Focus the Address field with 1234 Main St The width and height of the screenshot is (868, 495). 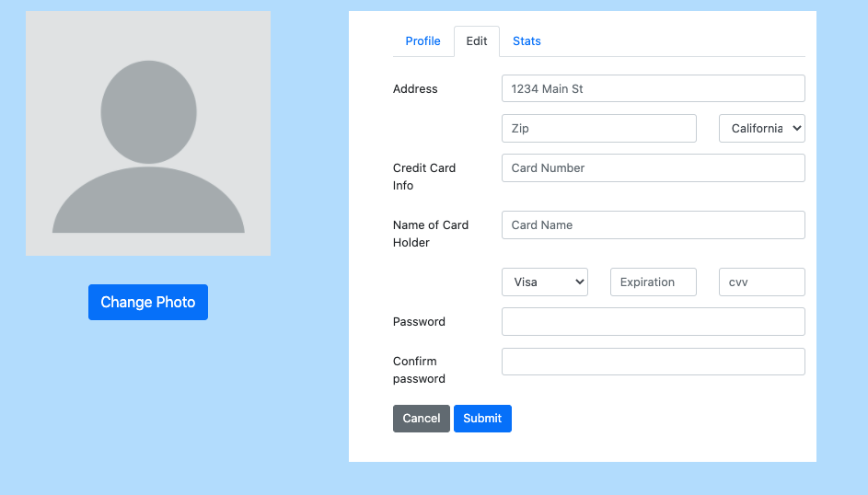pyautogui.click(x=654, y=88)
